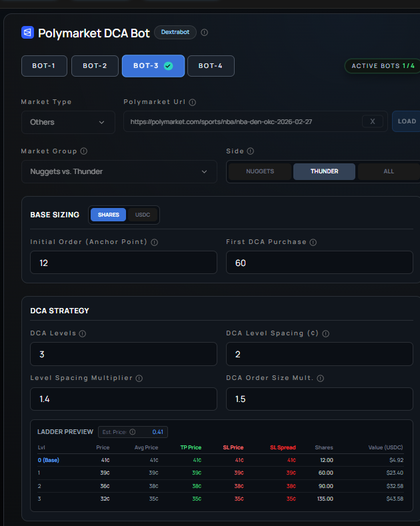
Task: Click the 135.00 shares cell
Action: click(x=325, y=499)
